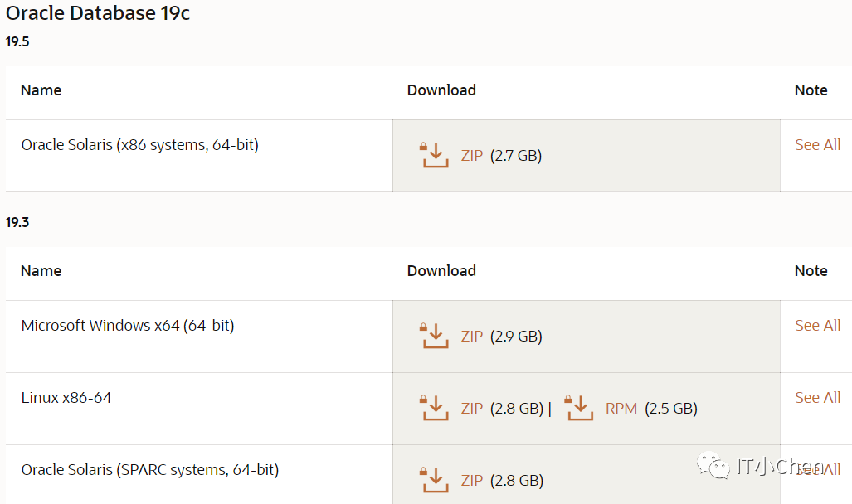Click the 19.5 version label
The width and height of the screenshot is (852, 504).
click(x=17, y=41)
